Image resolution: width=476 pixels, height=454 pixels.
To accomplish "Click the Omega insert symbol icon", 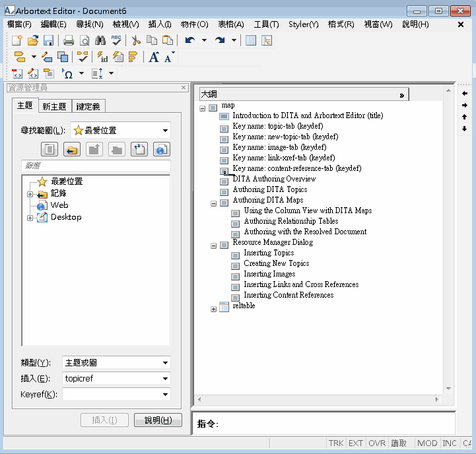I will point(67,73).
